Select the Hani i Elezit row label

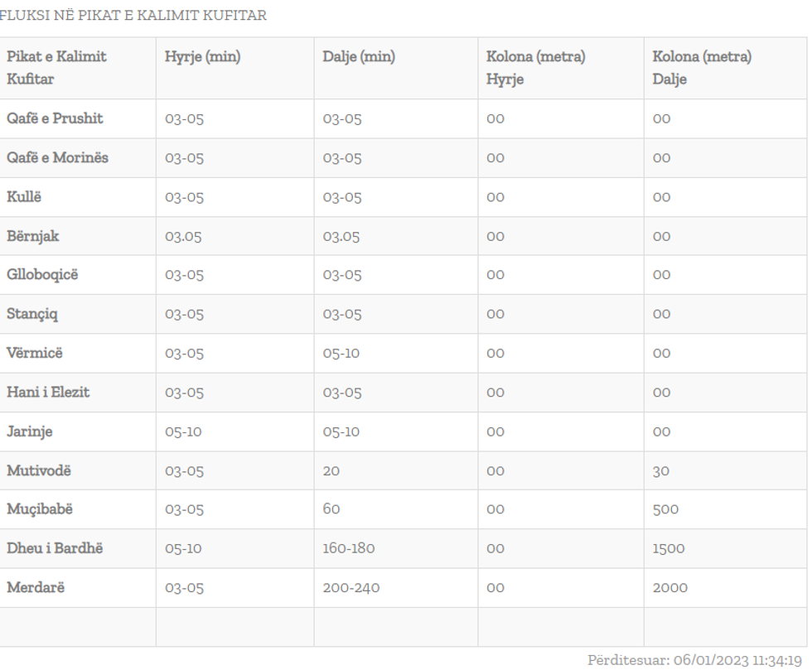pos(48,393)
